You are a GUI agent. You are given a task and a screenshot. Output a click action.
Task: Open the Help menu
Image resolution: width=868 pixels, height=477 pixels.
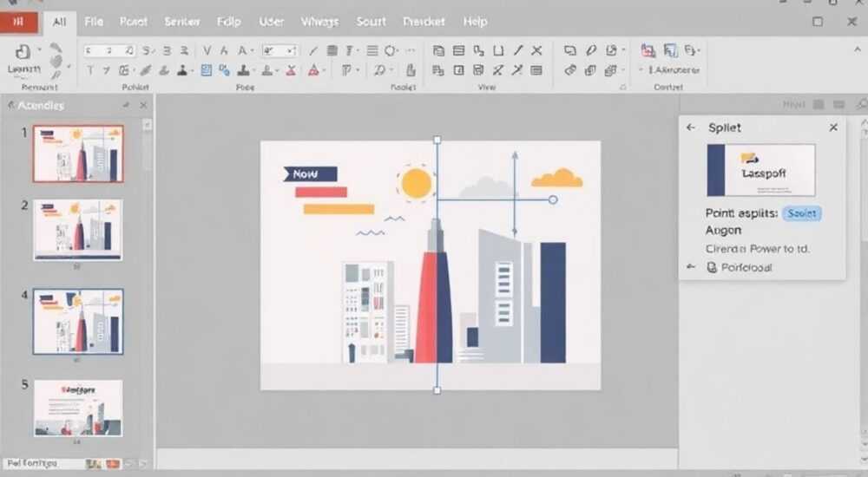click(x=475, y=22)
